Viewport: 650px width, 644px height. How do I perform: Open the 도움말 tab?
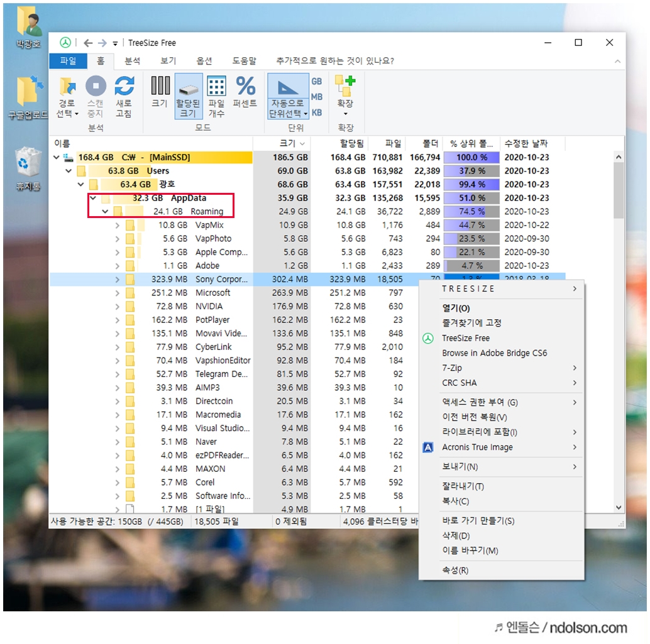click(244, 60)
